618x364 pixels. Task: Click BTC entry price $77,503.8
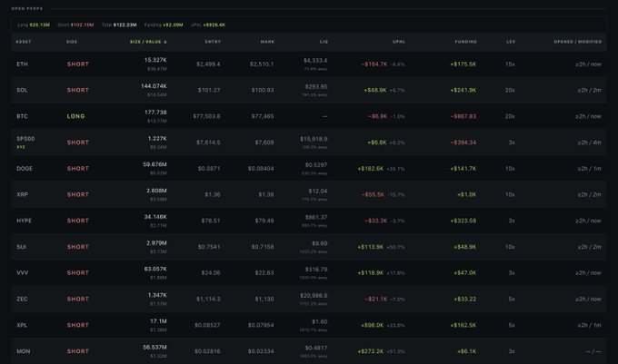tap(206, 116)
